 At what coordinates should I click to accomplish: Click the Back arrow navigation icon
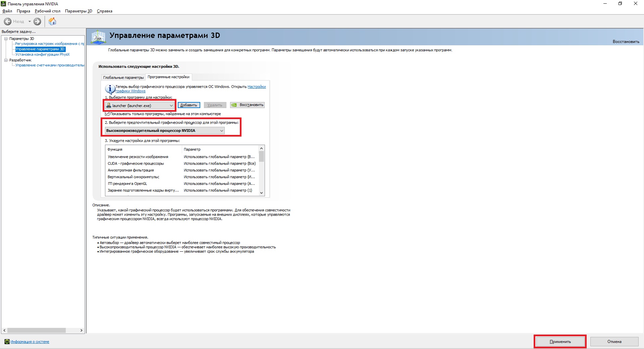point(8,21)
